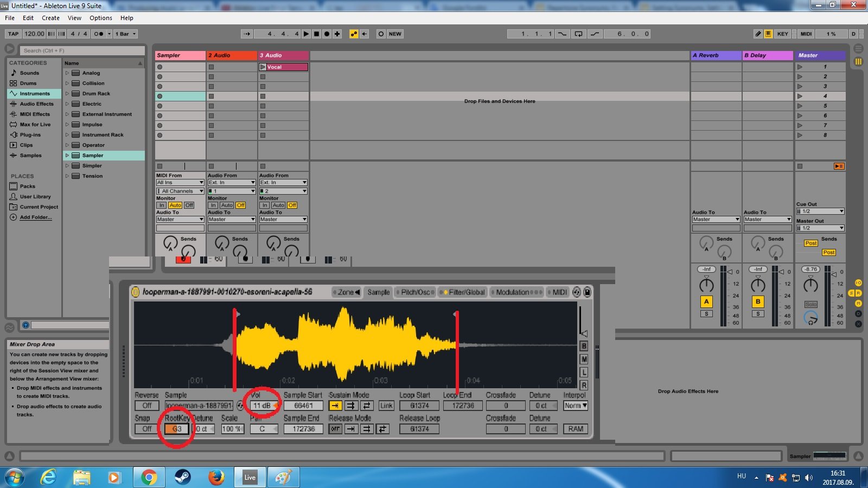
Task: Set 2 Audio monitor to In
Action: (213, 206)
